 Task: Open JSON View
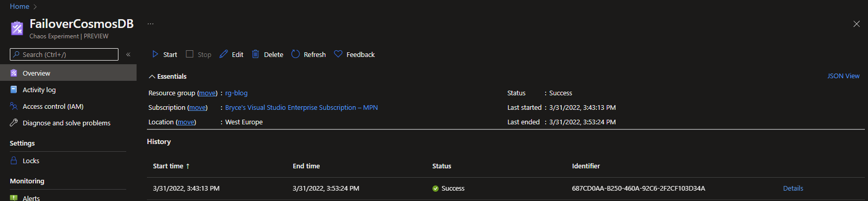pos(843,76)
